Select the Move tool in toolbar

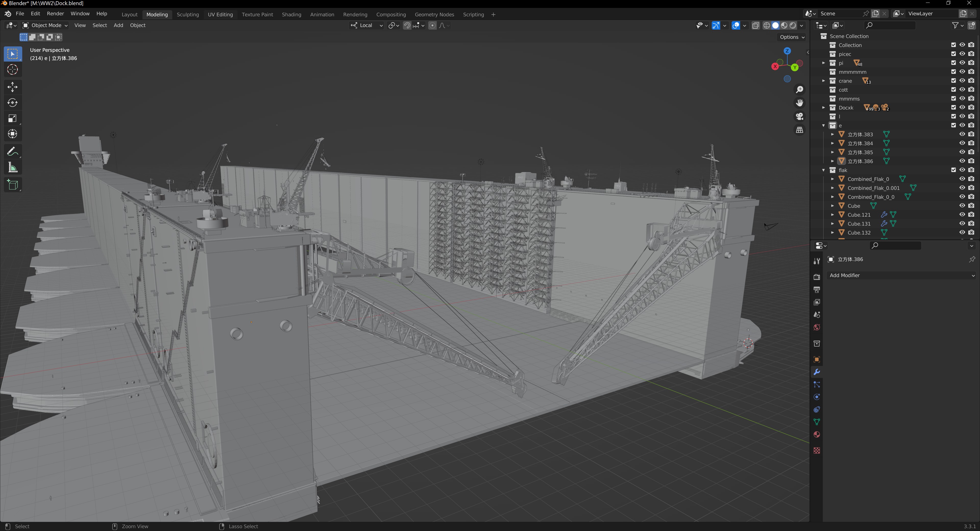tap(12, 87)
